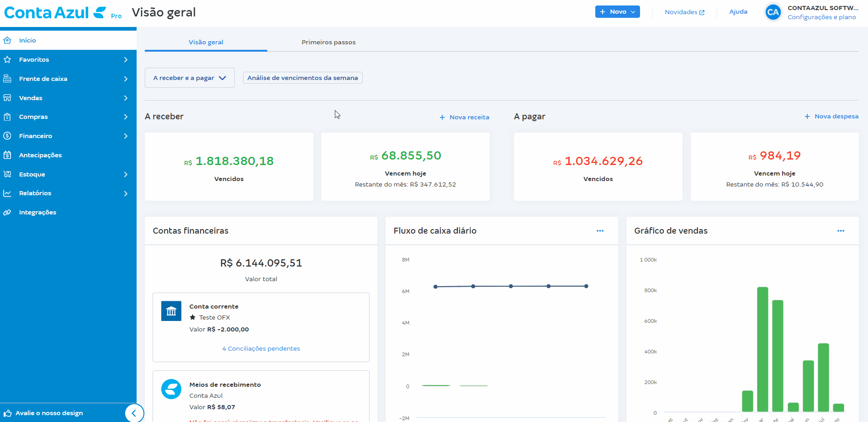Expand the Favoritos submenu chevron
Image resolution: width=868 pixels, height=422 pixels.
click(126, 59)
